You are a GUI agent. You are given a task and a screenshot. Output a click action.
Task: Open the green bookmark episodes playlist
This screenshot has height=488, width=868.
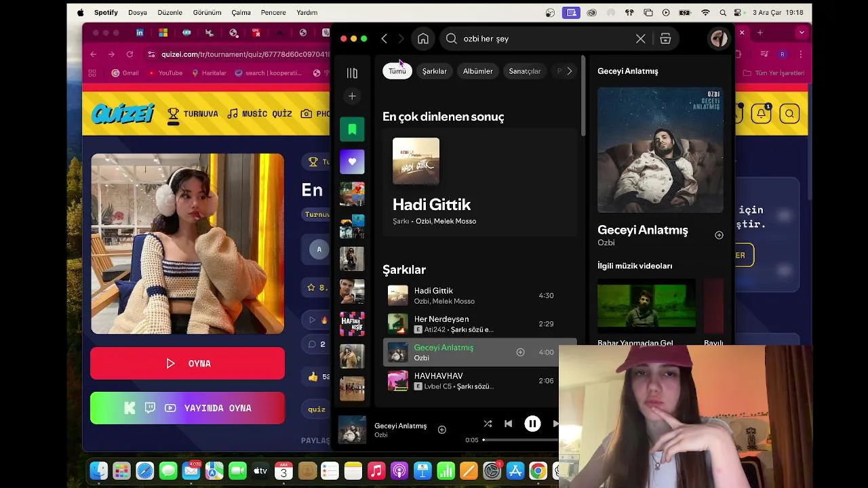tap(352, 129)
